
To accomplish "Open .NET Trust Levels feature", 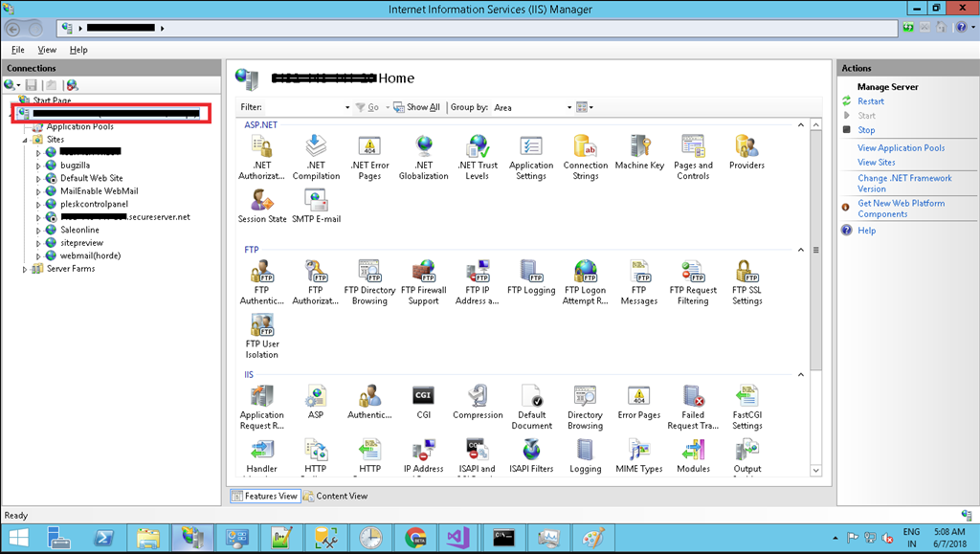I will click(478, 157).
